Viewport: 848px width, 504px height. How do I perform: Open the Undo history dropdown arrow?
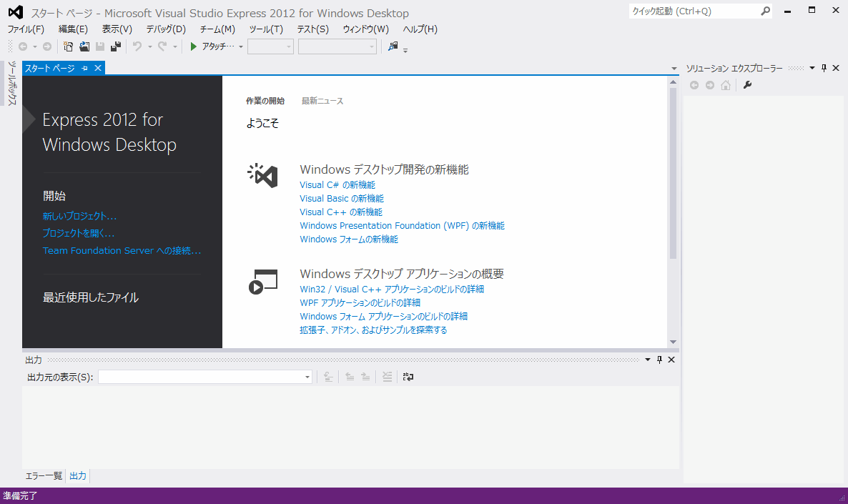(x=150, y=47)
